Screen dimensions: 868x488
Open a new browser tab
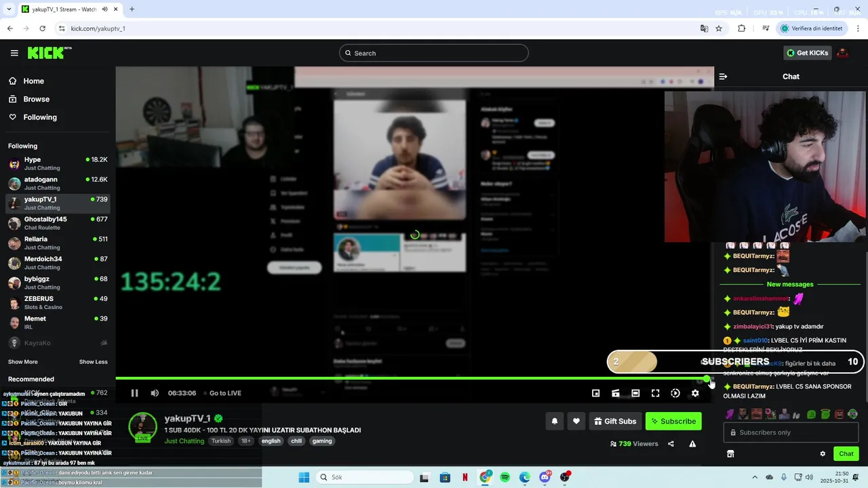[132, 9]
